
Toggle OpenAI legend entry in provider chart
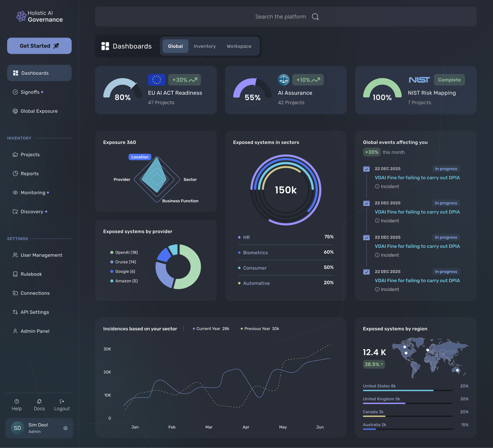[x=124, y=252]
